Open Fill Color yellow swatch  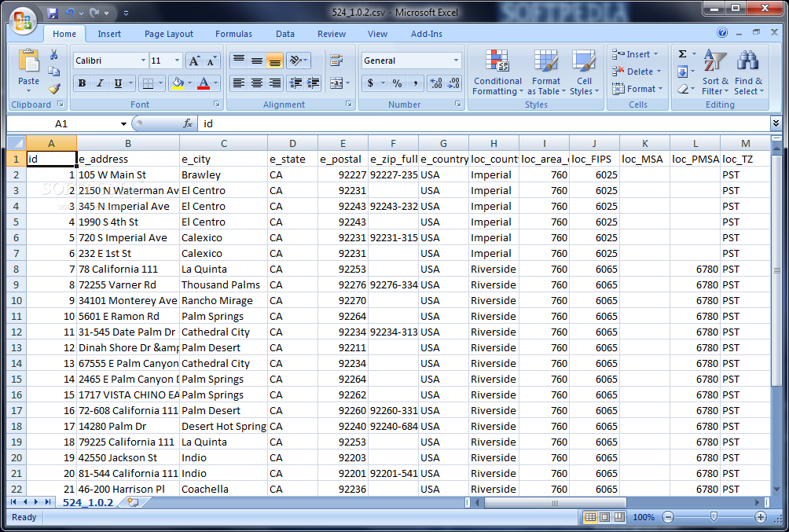[x=178, y=83]
